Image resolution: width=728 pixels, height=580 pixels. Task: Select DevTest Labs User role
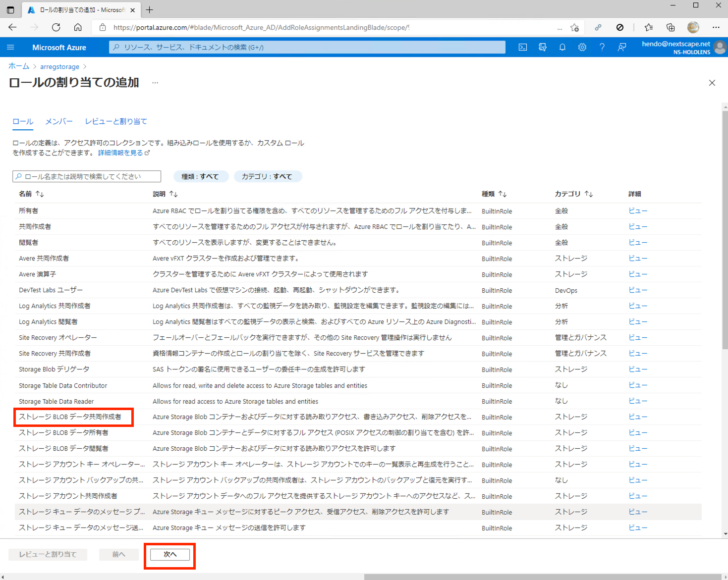pos(51,290)
